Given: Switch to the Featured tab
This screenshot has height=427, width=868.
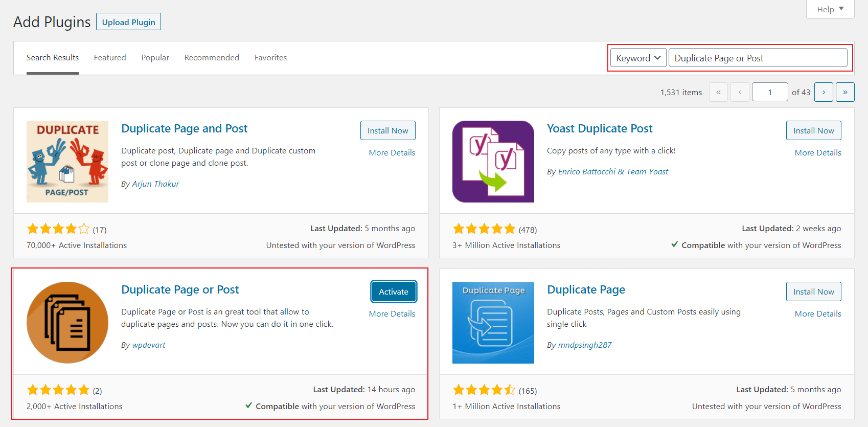Looking at the screenshot, I should tap(110, 58).
